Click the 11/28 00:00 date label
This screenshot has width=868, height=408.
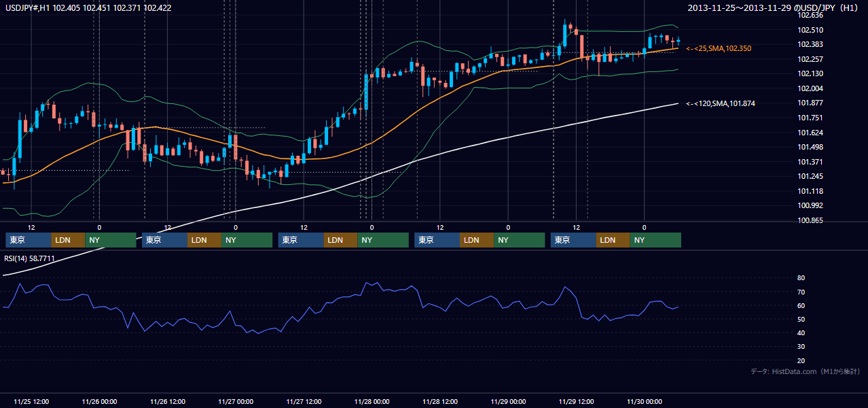point(372,401)
